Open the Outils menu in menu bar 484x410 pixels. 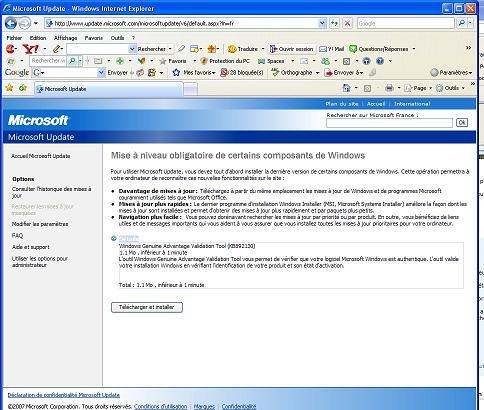tap(117, 38)
